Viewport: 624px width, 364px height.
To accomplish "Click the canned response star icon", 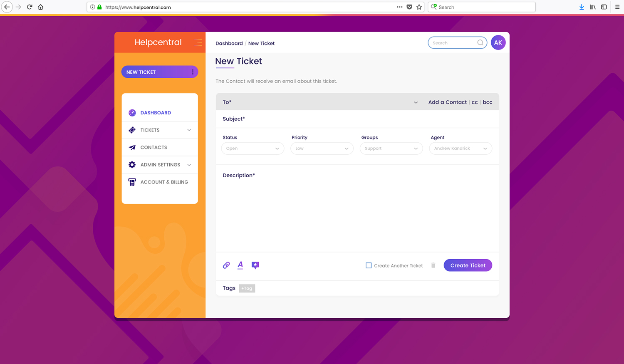I will pyautogui.click(x=255, y=265).
